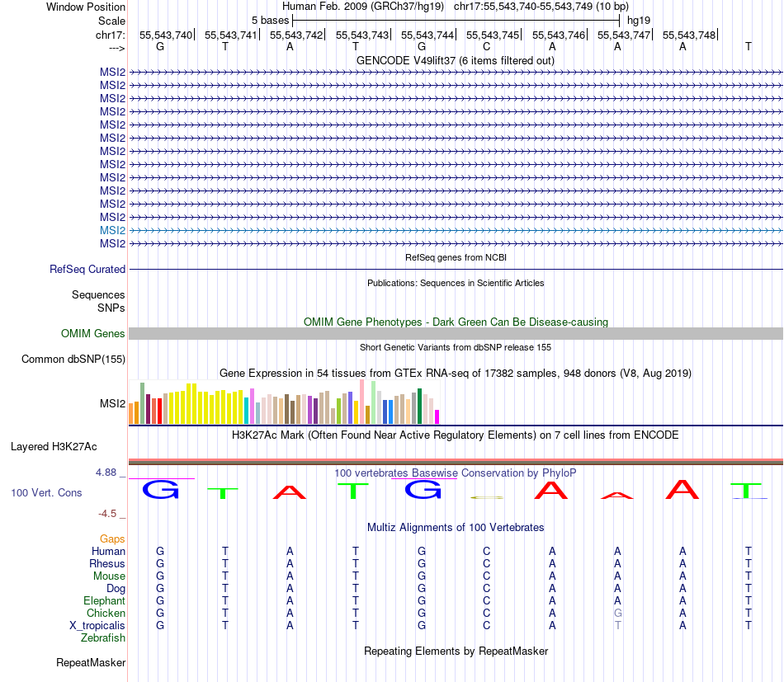Open GTEx Gene Expression track title
The image size is (784, 682).
click(x=456, y=374)
